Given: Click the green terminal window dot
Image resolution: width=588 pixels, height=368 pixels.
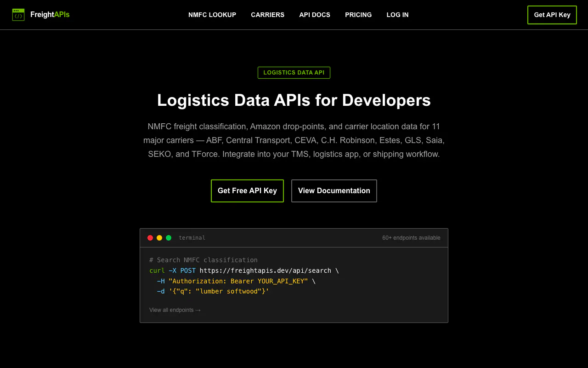Looking at the screenshot, I should 169,238.
